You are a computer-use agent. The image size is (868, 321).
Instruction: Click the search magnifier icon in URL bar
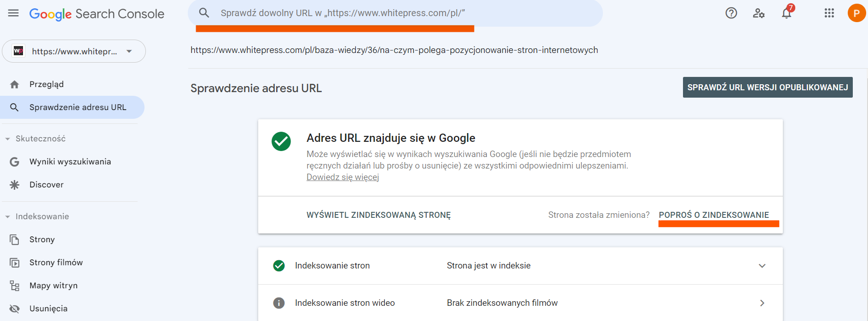pyautogui.click(x=204, y=13)
